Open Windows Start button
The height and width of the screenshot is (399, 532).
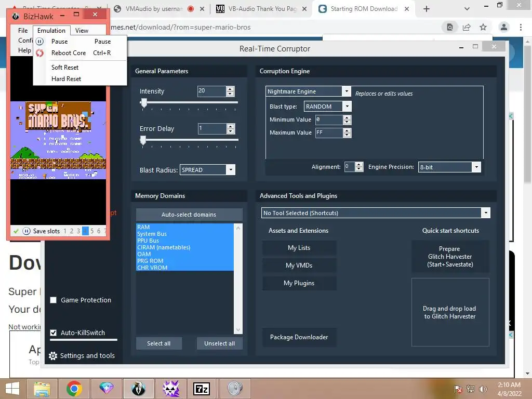[12, 389]
